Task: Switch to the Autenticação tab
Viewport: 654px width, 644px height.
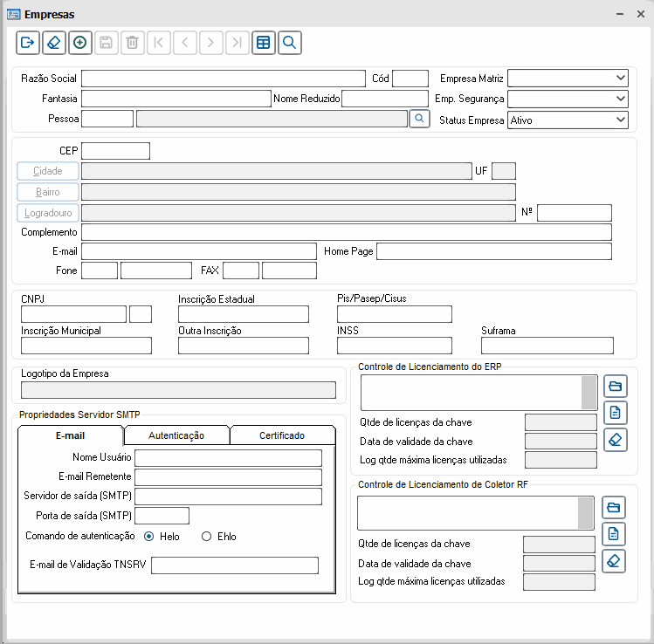Action: coord(176,435)
